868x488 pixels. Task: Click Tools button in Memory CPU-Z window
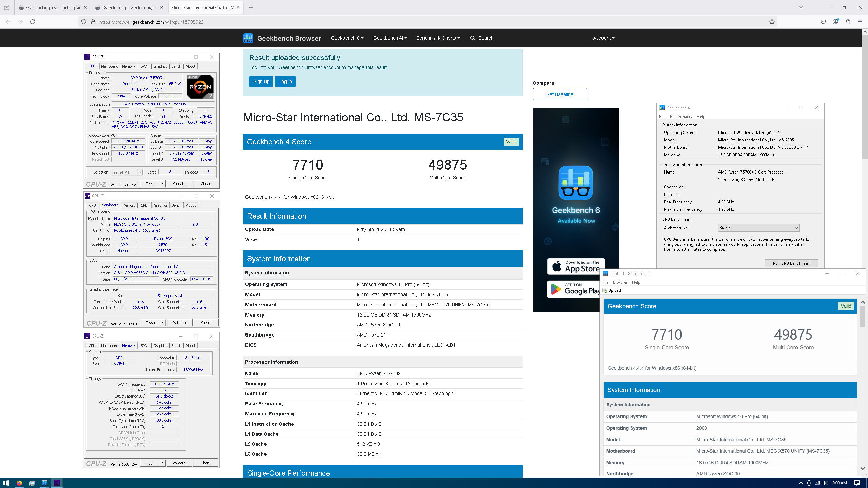(x=150, y=463)
